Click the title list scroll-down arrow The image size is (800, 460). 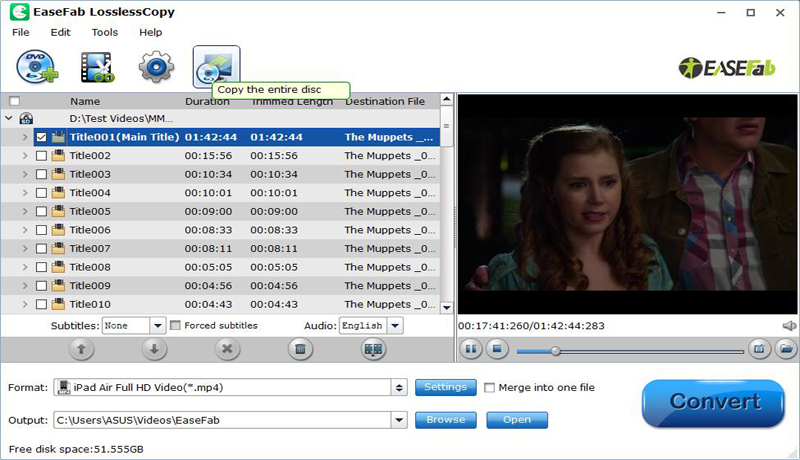(x=446, y=308)
